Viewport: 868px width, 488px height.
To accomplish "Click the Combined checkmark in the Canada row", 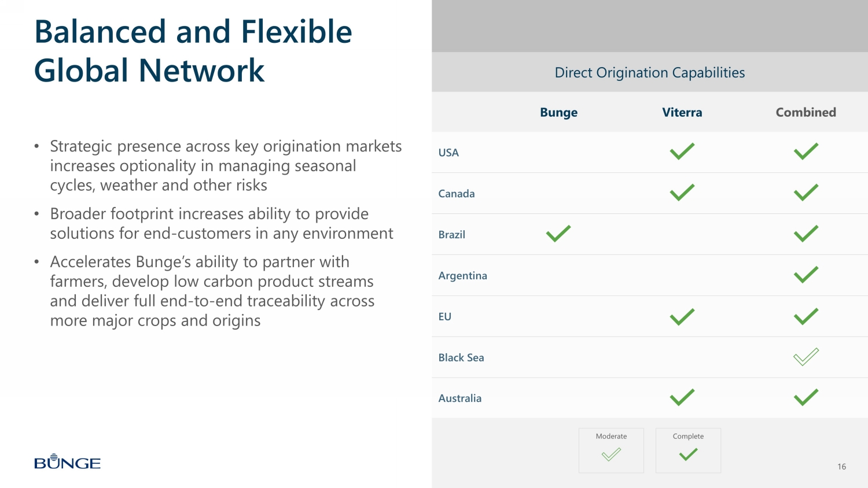I will [x=806, y=193].
